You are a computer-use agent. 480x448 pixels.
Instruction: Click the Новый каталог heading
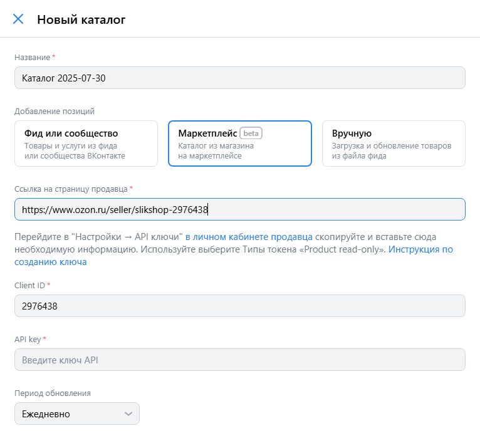81,19
